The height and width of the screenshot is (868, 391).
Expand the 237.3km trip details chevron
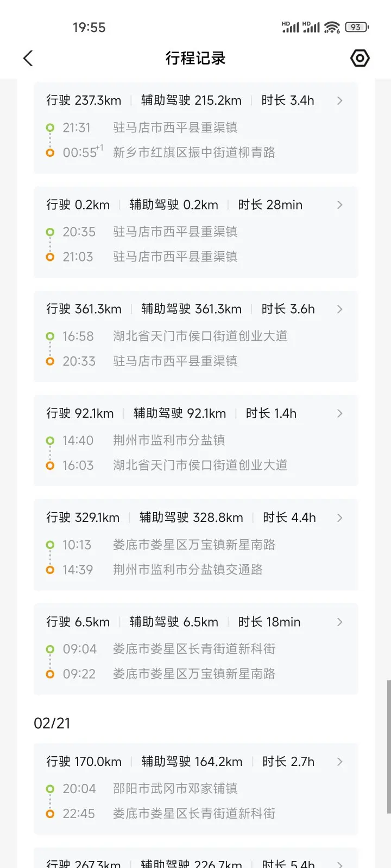(x=339, y=100)
